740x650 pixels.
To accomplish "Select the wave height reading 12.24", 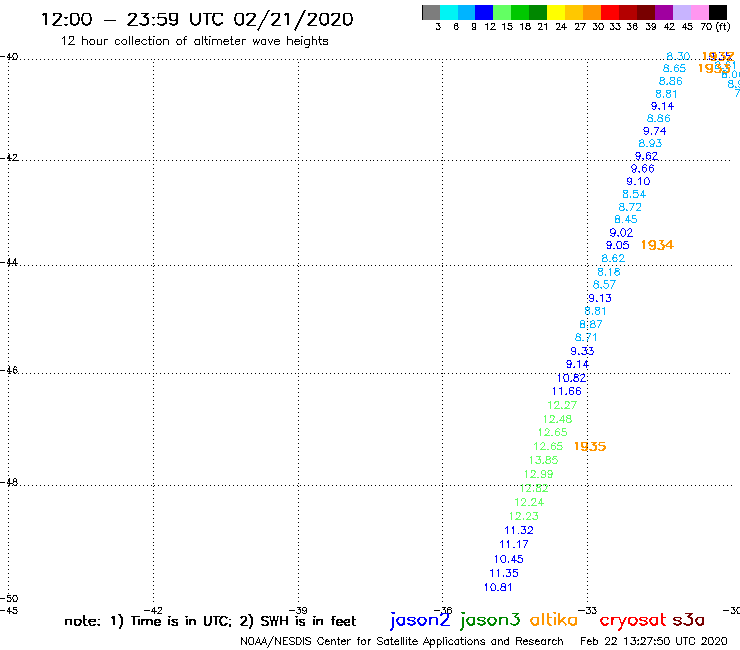I will pos(529,502).
